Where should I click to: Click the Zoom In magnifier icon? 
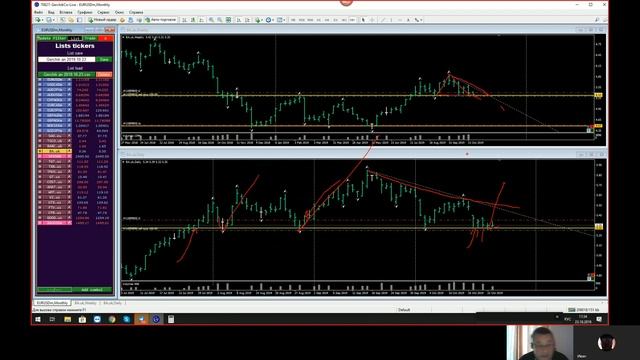click(x=211, y=20)
